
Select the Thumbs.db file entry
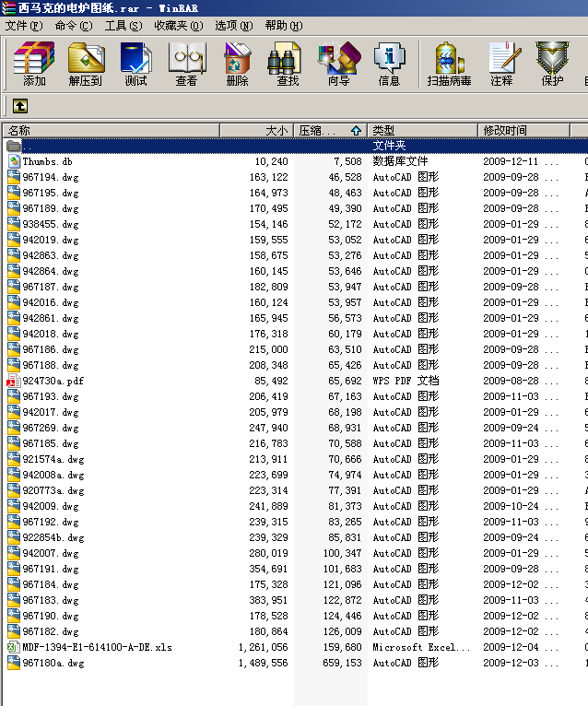pyautogui.click(x=47, y=161)
